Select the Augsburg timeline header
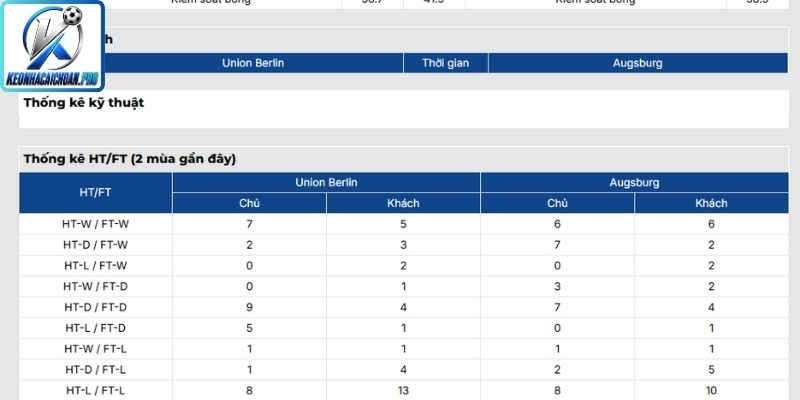800x400 pixels. (638, 63)
